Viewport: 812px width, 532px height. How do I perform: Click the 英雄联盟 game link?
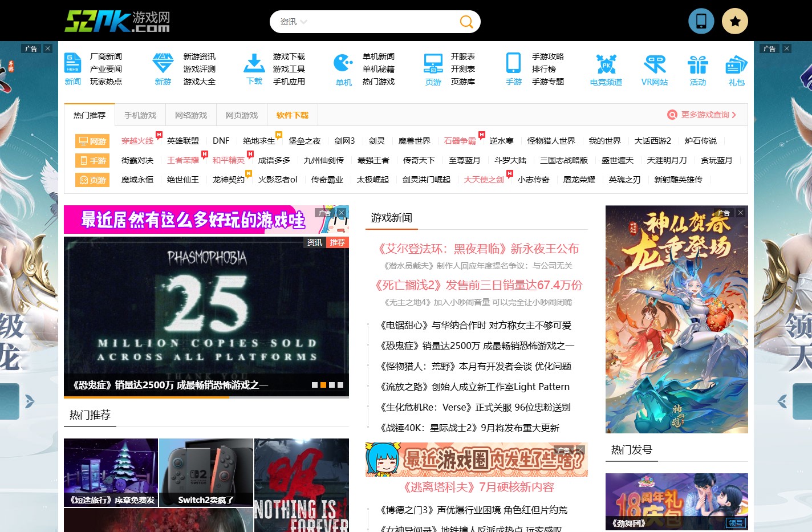pyautogui.click(x=183, y=141)
